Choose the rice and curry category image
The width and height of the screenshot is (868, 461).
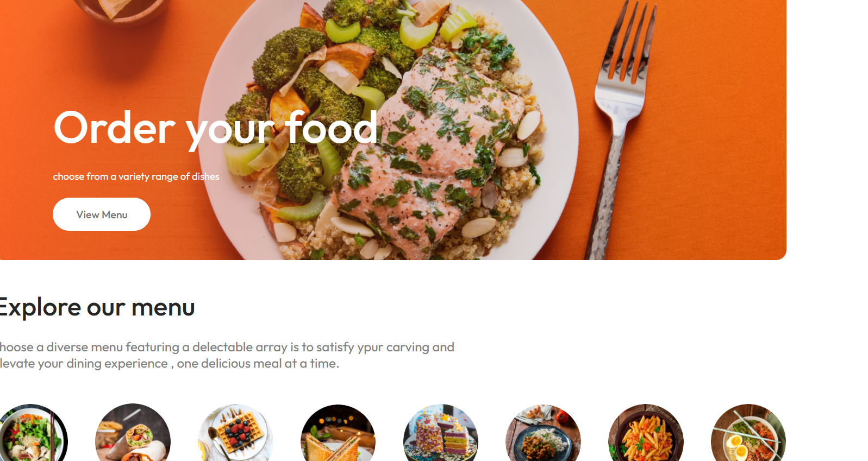click(x=544, y=432)
